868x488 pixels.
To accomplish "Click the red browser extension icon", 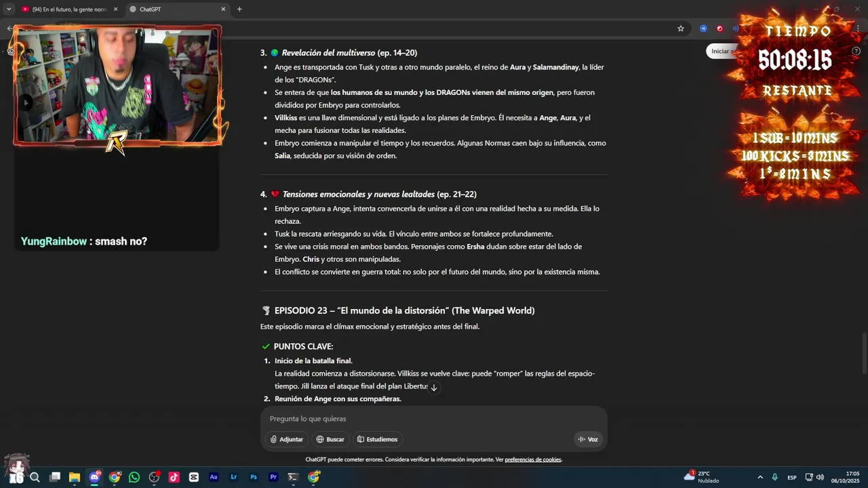I will pos(719,28).
